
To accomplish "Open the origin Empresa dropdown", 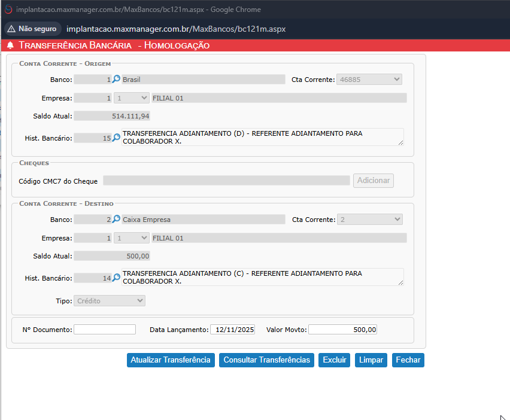I will tap(131, 98).
